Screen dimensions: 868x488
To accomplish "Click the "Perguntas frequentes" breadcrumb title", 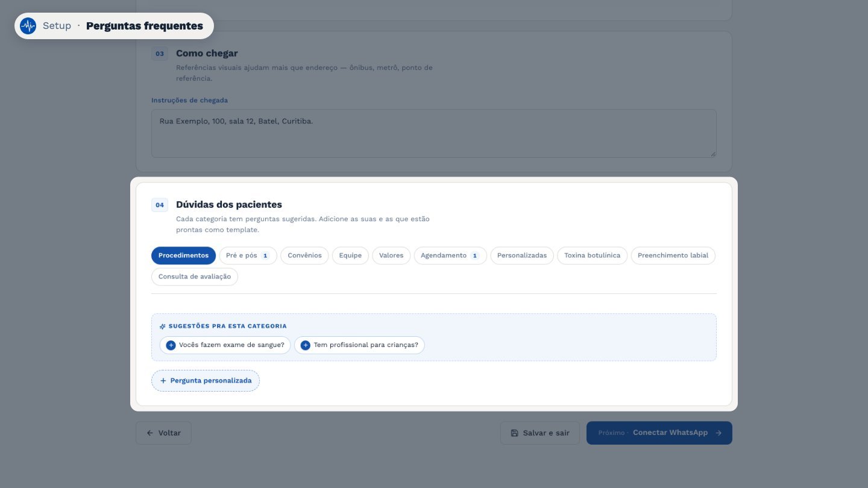I will coord(145,26).
